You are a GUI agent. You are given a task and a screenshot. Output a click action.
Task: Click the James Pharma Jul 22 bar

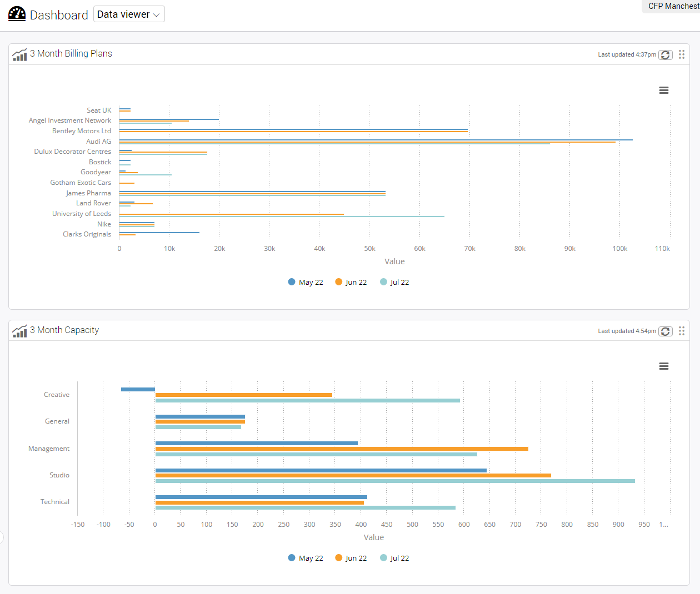point(252,195)
